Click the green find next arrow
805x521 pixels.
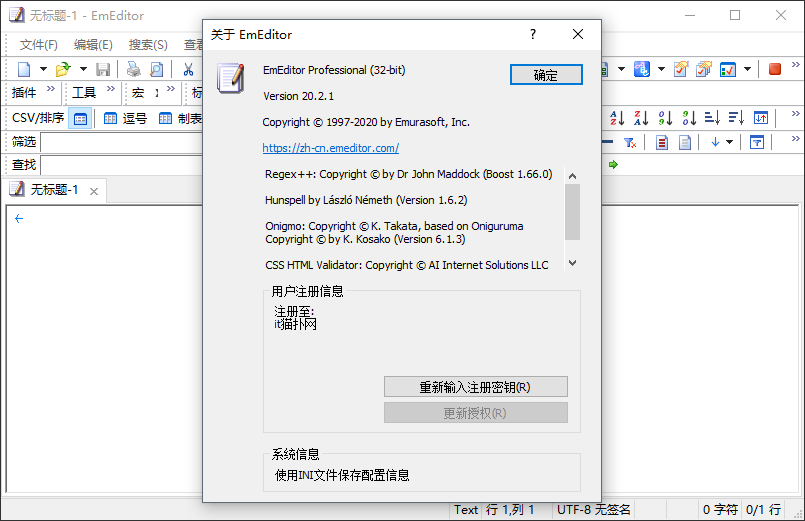pos(614,165)
